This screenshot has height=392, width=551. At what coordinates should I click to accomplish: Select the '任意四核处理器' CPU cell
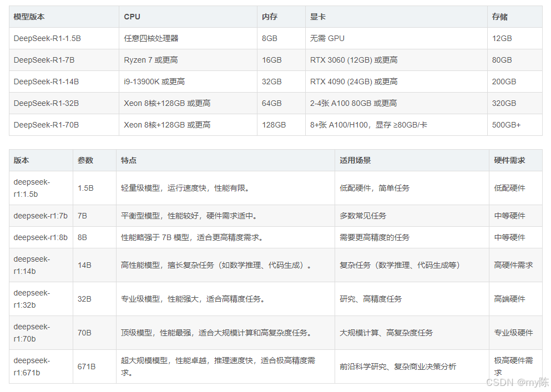pyautogui.click(x=188, y=38)
